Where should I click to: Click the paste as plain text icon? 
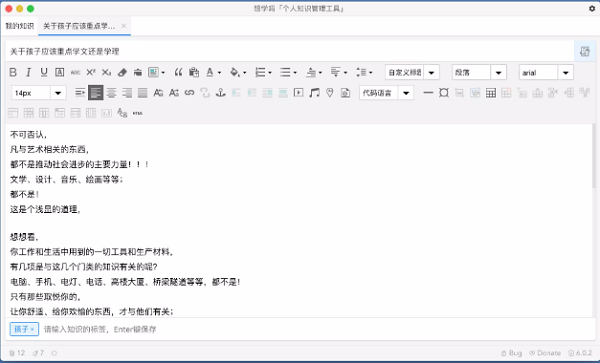(194, 72)
